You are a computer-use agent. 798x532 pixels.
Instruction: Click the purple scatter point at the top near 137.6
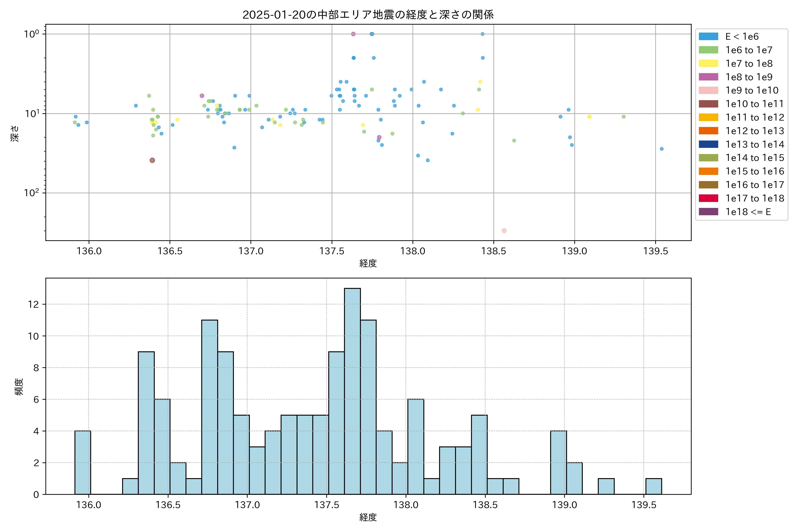pos(353,34)
